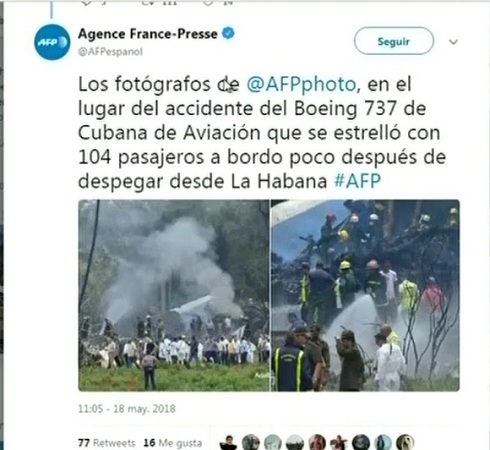This screenshot has height=450, width=490.
Task: Open the fifth liker's avatar
Action: [x=317, y=443]
